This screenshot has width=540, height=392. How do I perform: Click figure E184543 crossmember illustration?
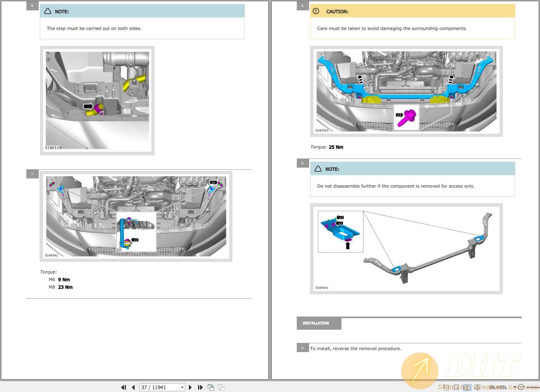coord(406,91)
